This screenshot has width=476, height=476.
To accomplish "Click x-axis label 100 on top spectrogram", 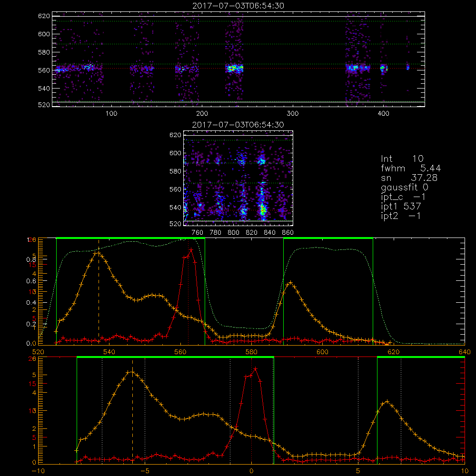I will click(111, 114).
